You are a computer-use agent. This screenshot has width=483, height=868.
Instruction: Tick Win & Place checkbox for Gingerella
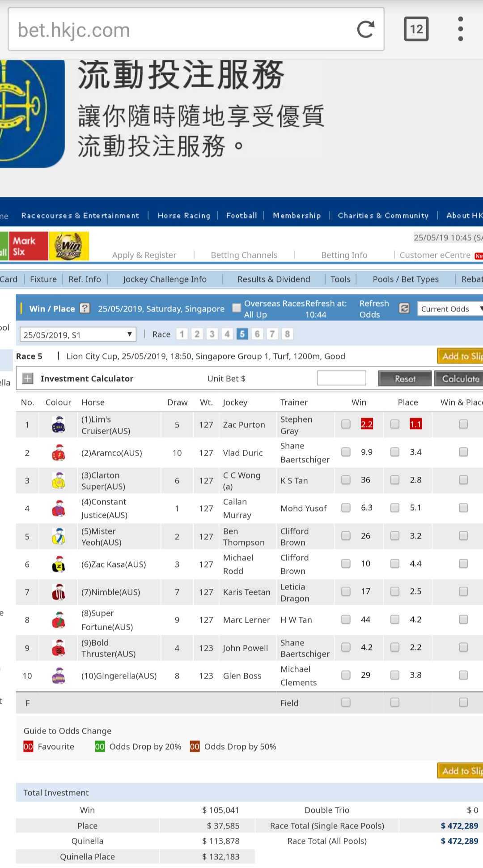[463, 675]
